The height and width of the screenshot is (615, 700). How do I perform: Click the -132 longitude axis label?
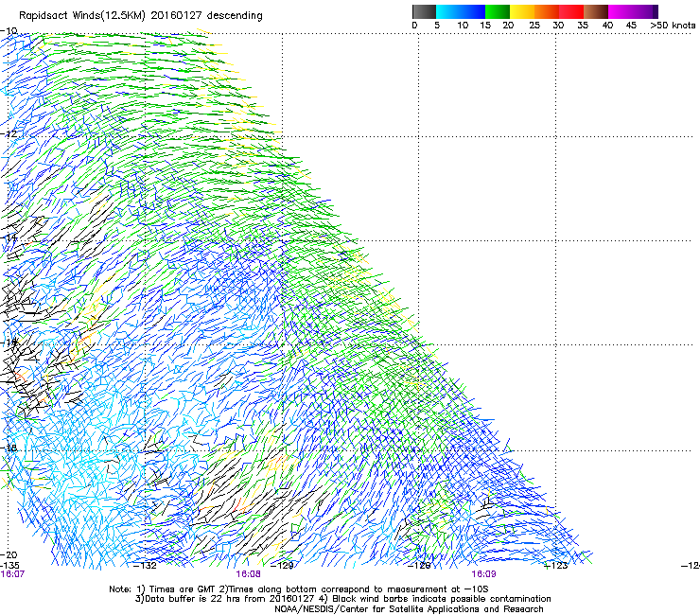pyautogui.click(x=146, y=566)
